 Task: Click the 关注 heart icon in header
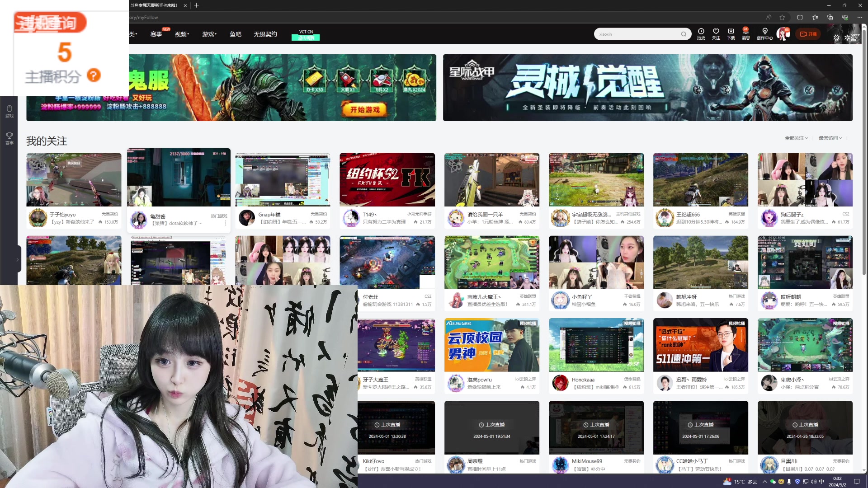[x=716, y=34]
